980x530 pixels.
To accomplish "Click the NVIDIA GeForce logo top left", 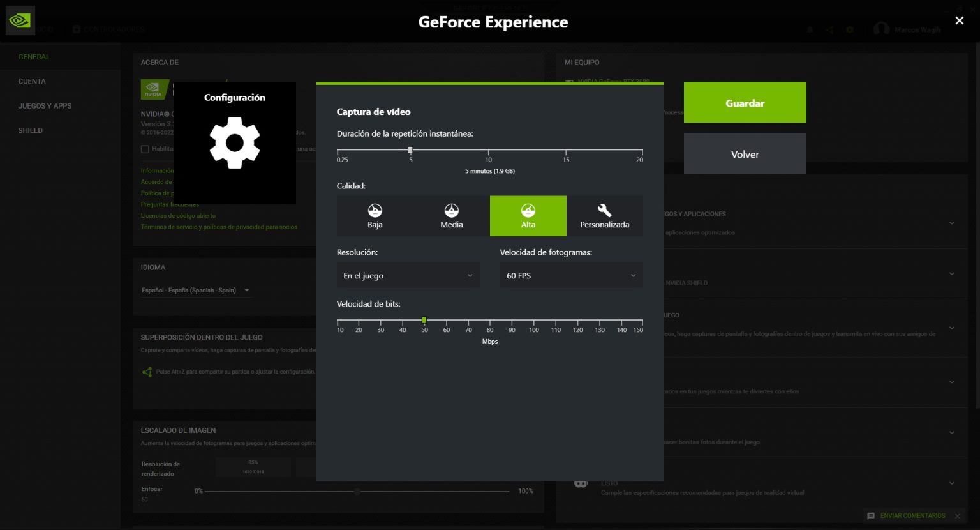I will (x=20, y=20).
